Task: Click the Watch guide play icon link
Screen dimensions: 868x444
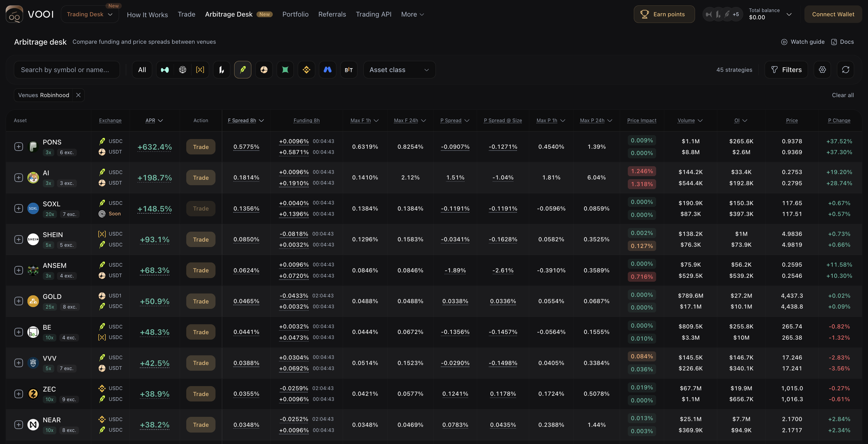Action: coord(803,42)
